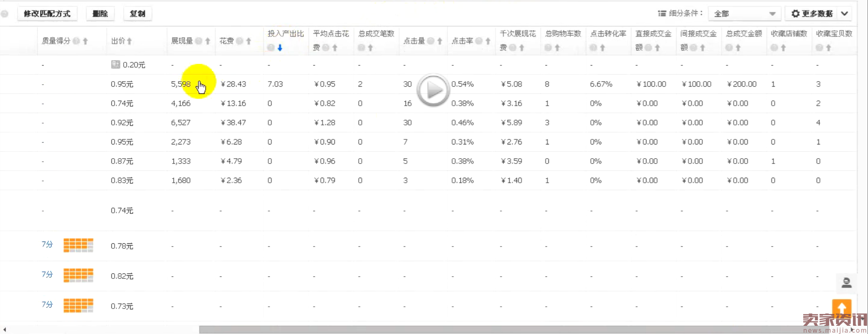Image resolution: width=868 pixels, height=334 pixels.
Task: Click help icon under 收藏宝贝数 header
Action: (x=820, y=48)
